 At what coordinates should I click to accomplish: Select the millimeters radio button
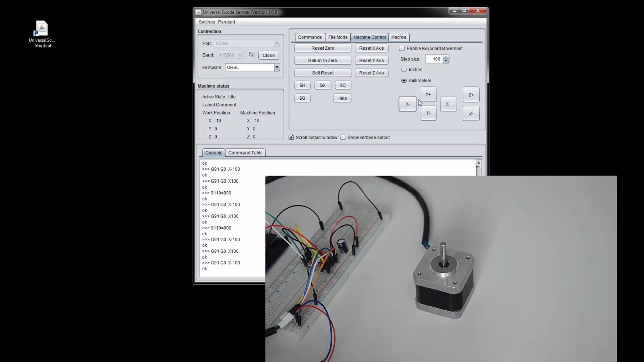tap(404, 80)
